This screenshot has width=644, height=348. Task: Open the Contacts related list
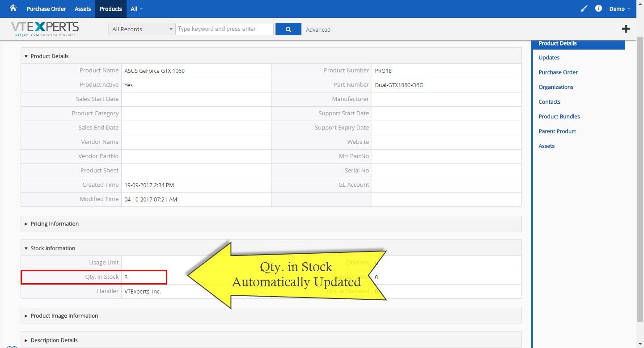click(x=549, y=102)
